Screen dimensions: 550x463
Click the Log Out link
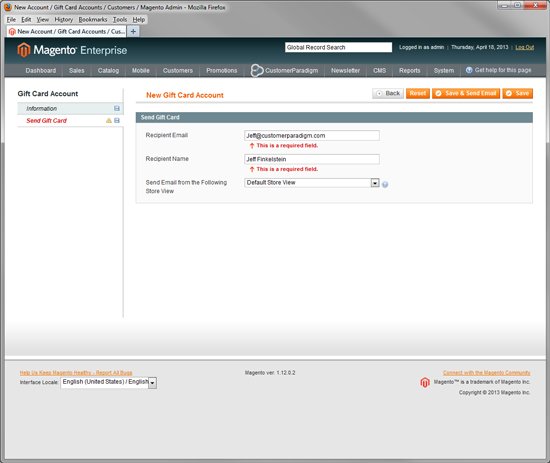click(x=525, y=47)
